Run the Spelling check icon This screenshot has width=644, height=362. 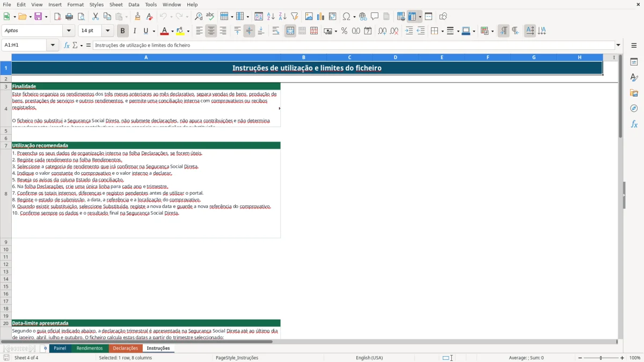[x=210, y=17]
